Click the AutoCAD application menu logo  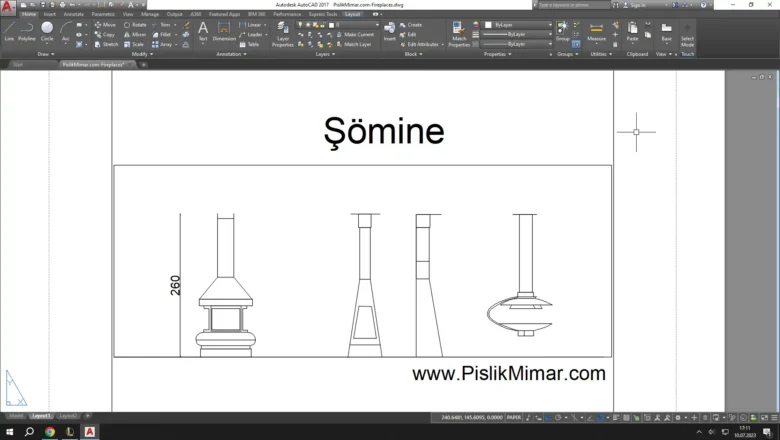pos(7,6)
